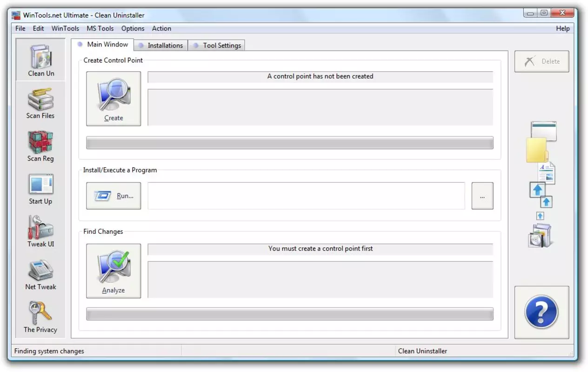Click the program path input field
This screenshot has width=588, height=372.
point(306,196)
